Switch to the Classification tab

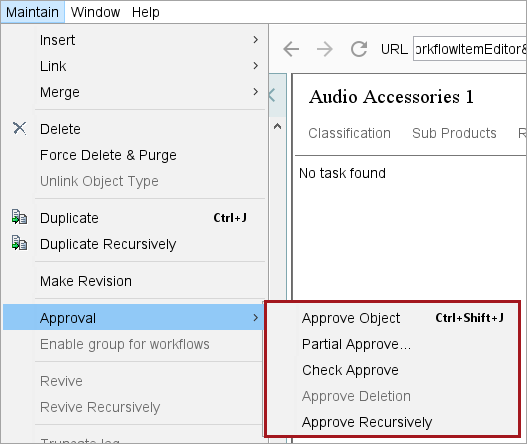pos(350,133)
